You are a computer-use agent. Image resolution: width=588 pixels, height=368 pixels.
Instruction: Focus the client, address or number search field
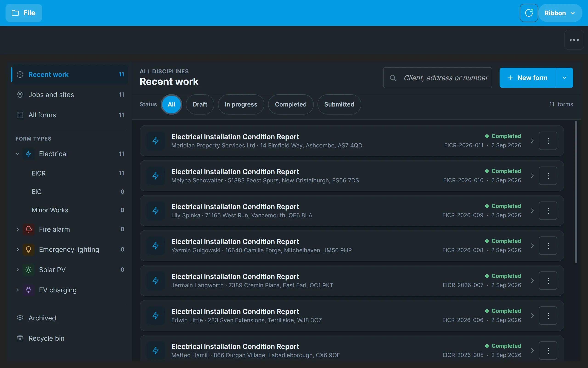click(x=437, y=78)
